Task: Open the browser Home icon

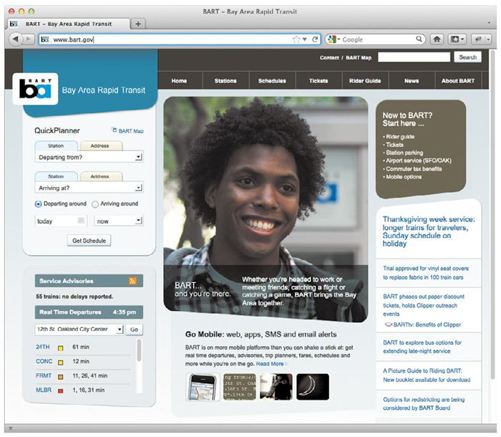Action: pos(437,39)
